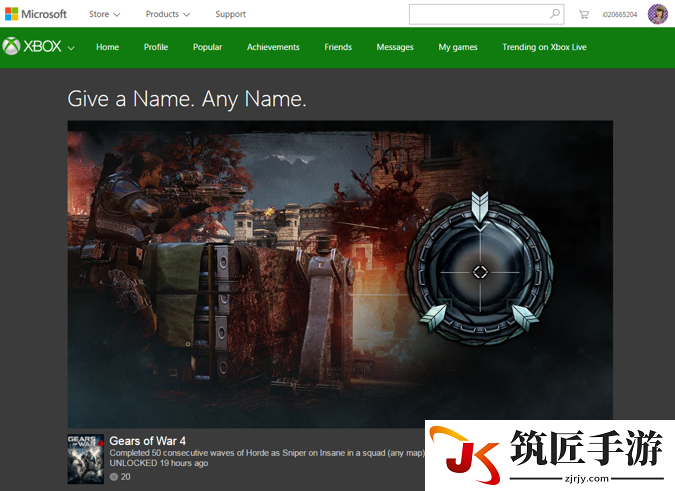Expand the Products dropdown menu
The height and width of the screenshot is (491, 675).
point(167,14)
